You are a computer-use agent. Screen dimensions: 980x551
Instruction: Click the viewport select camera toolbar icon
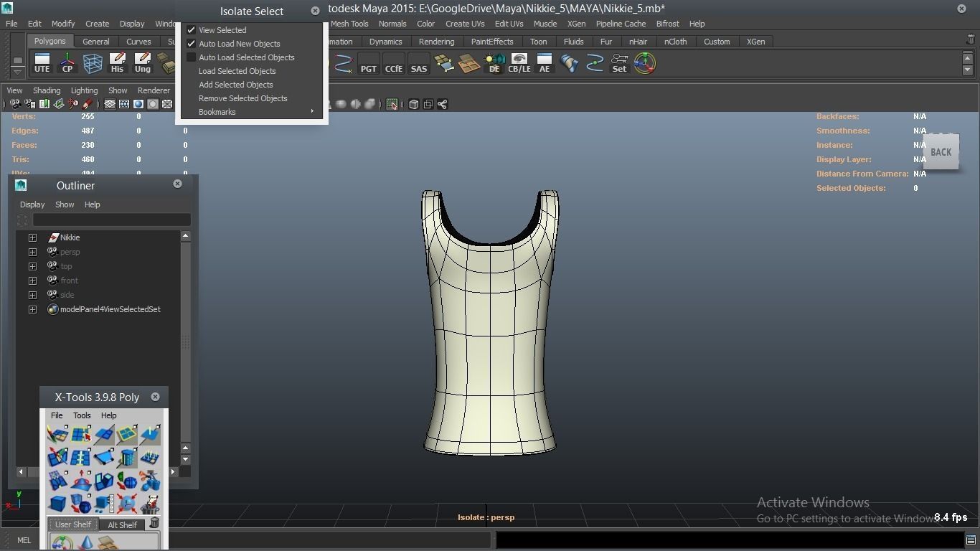click(x=15, y=104)
